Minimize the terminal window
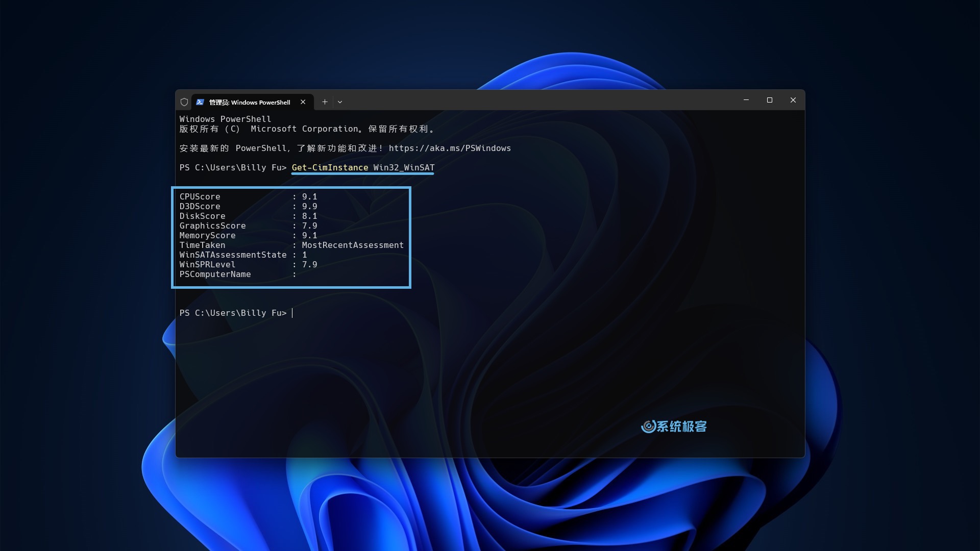980x551 pixels. [746, 100]
